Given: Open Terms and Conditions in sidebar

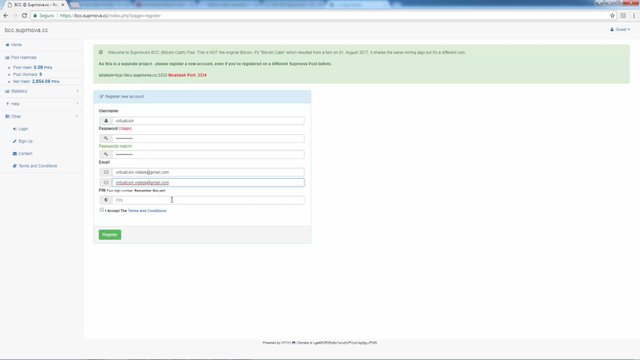Looking at the screenshot, I should pyautogui.click(x=35, y=166).
